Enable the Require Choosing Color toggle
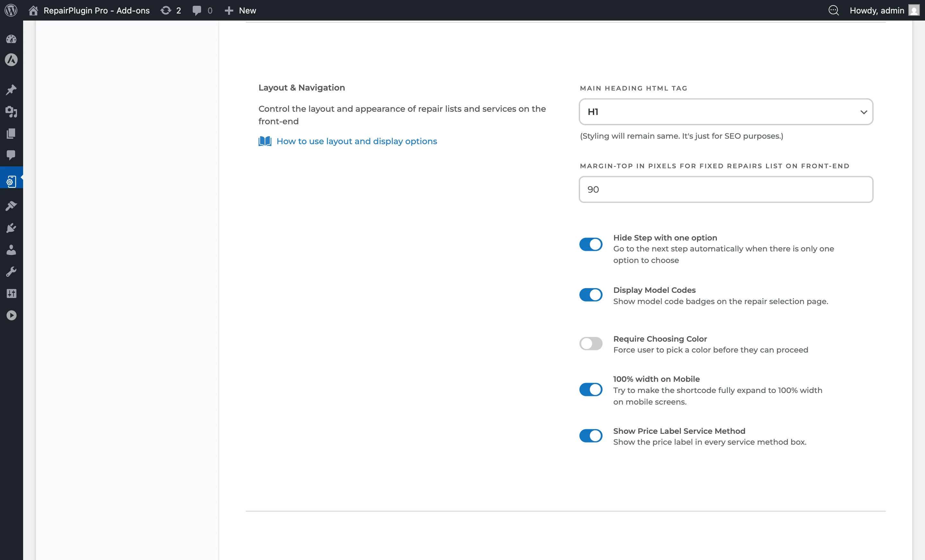925x560 pixels. pyautogui.click(x=591, y=344)
